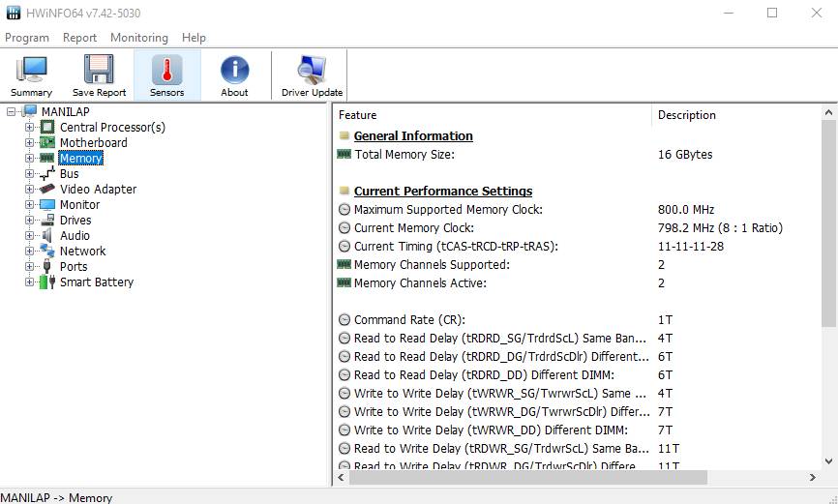Select 'Write to Write Delay (tWRWR_DD) Different DIMM:' row
This screenshot has height=504, width=838.
[491, 430]
